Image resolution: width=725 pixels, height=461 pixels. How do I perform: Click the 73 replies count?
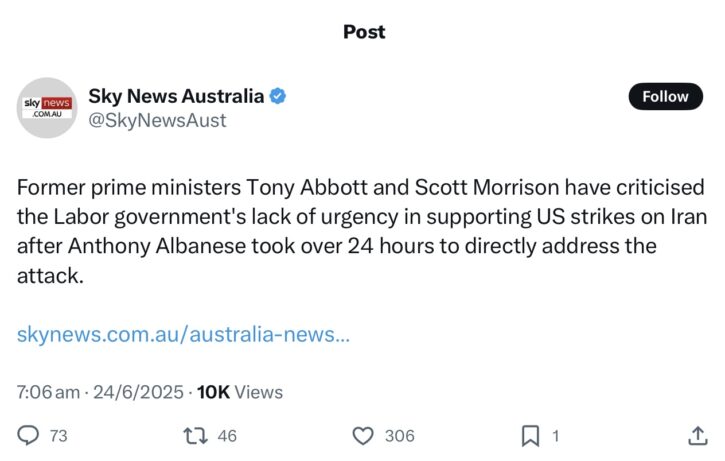(59, 436)
